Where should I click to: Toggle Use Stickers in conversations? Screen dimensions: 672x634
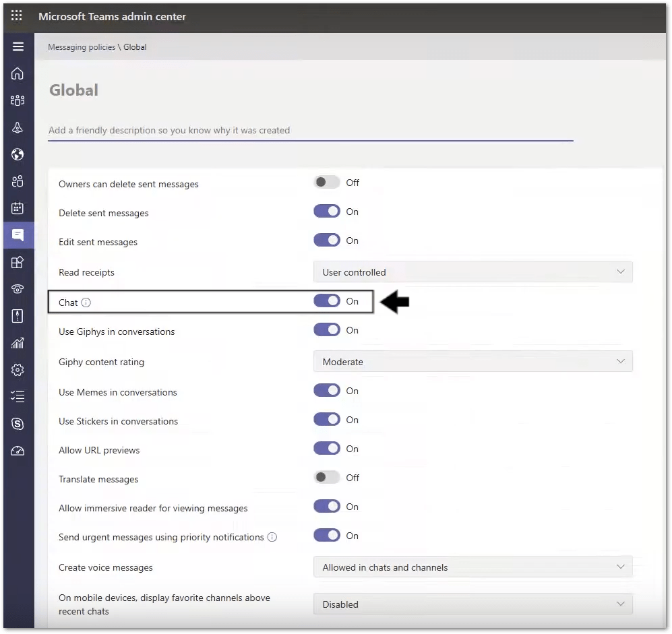point(327,420)
